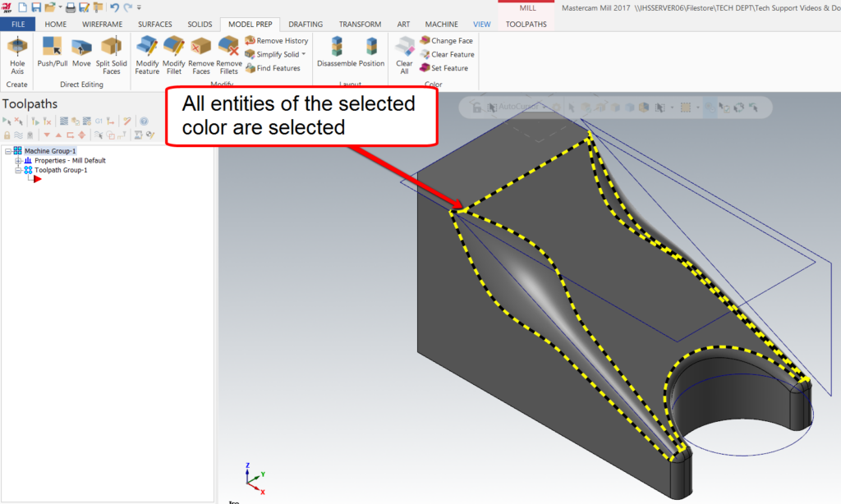Open the dropdown arrow next to Open folder
The width and height of the screenshot is (841, 504).
[x=59, y=7]
